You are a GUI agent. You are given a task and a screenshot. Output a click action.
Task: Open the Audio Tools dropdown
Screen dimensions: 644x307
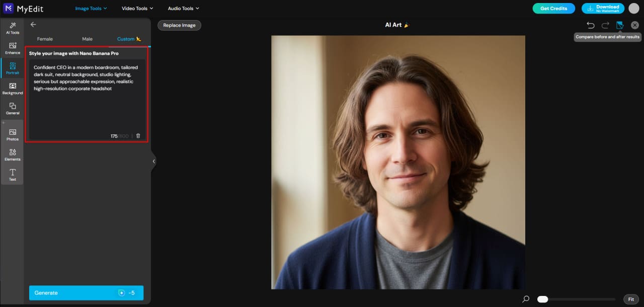(x=183, y=8)
